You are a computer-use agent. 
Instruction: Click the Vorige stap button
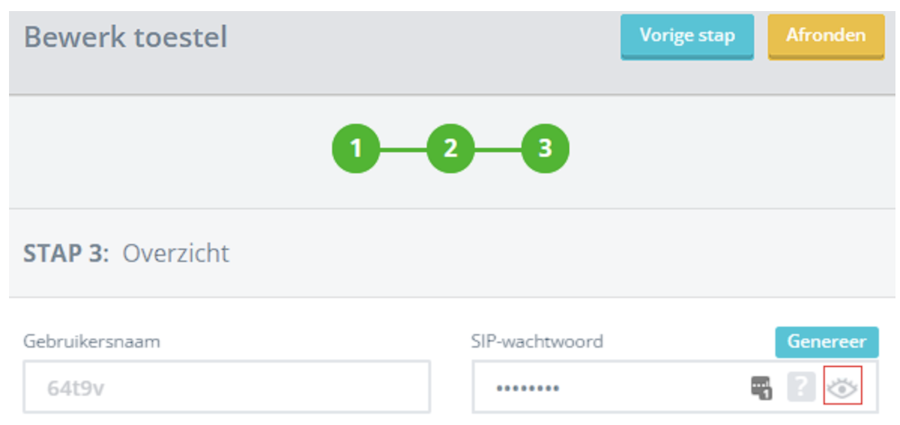tap(686, 36)
